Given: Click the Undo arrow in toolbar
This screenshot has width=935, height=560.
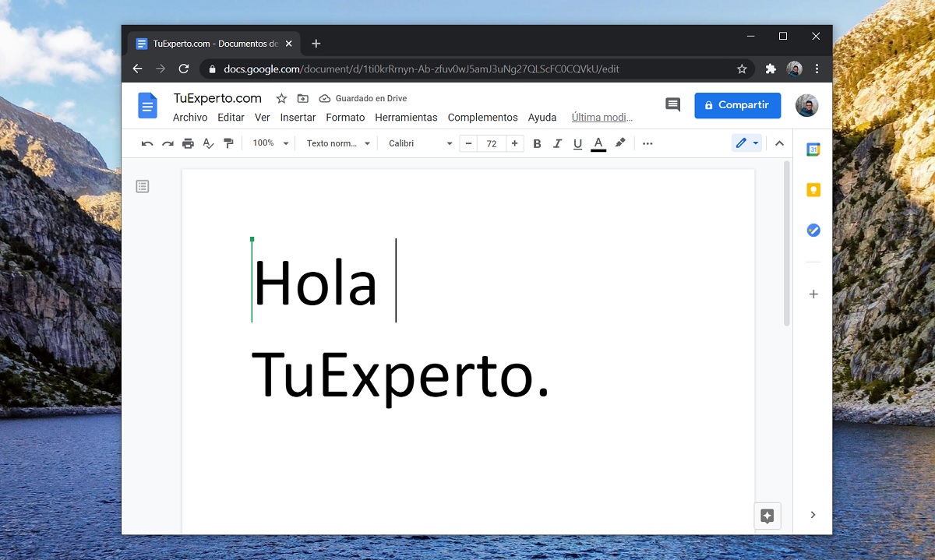Looking at the screenshot, I should (147, 143).
